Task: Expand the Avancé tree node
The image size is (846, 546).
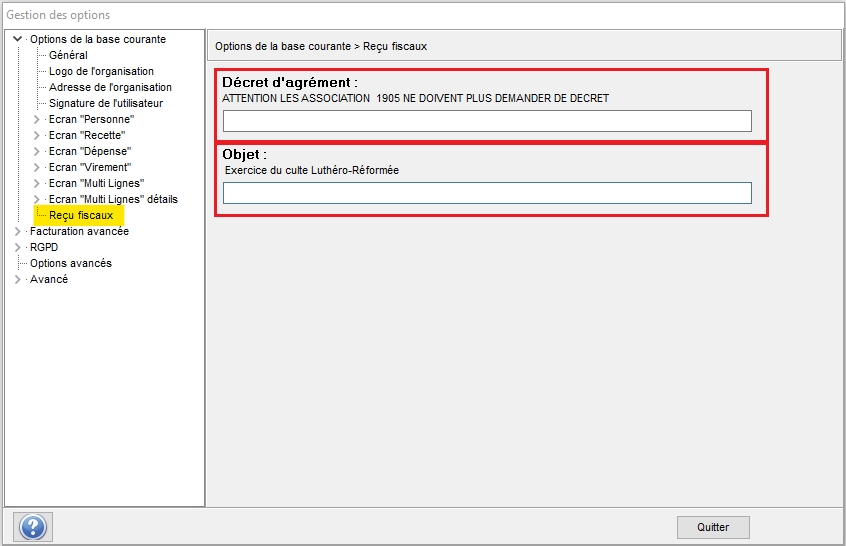Action: [x=17, y=280]
